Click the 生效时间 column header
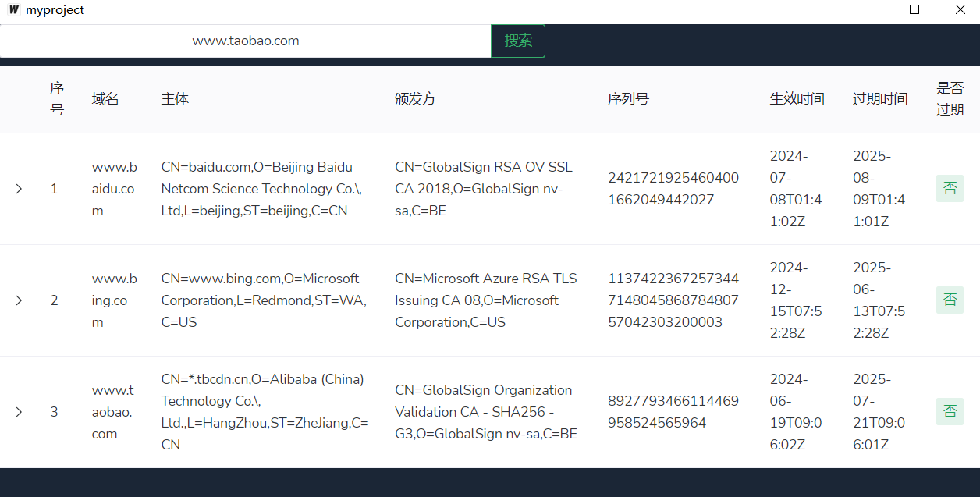Image resolution: width=980 pixels, height=497 pixels. (x=797, y=99)
